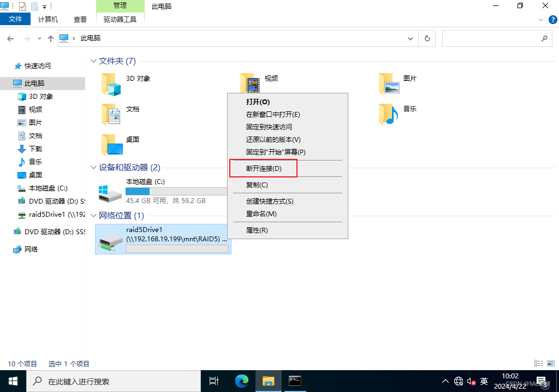Open the Explorer help button
This screenshot has height=392, width=559.
[552, 20]
